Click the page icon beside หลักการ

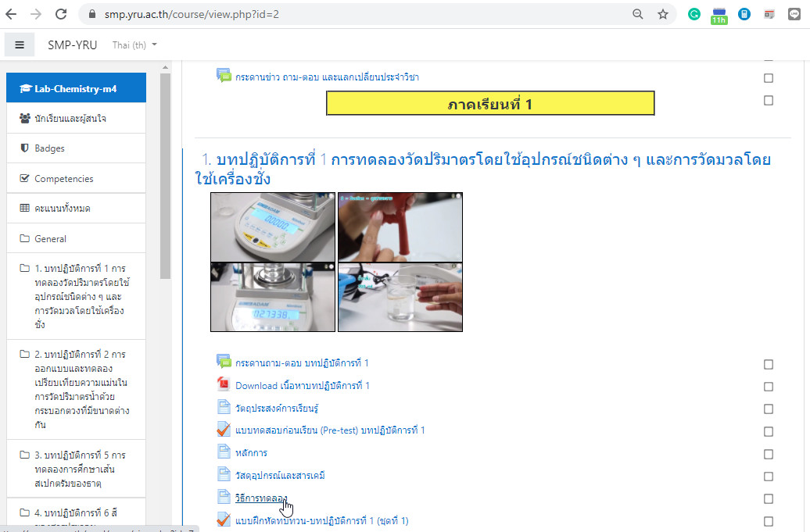pyautogui.click(x=224, y=452)
